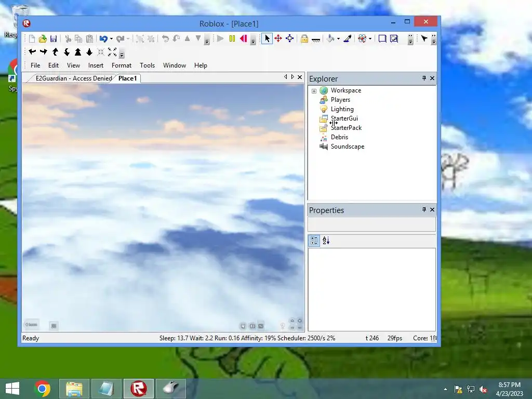This screenshot has width=532, height=399.
Task: Open the Edit menu
Action: coord(54,65)
